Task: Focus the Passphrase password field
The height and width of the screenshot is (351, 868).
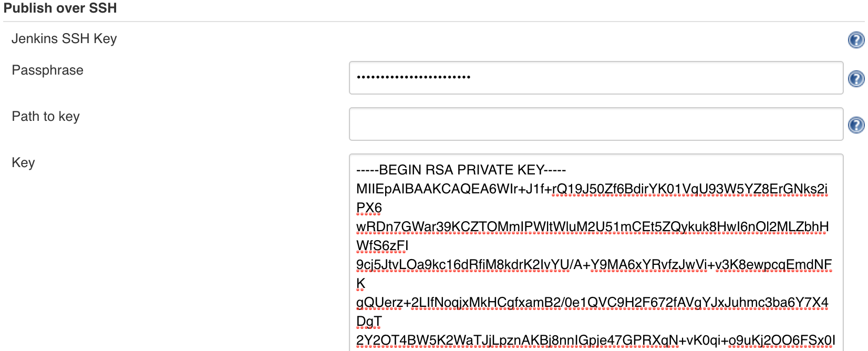Action: coord(596,78)
